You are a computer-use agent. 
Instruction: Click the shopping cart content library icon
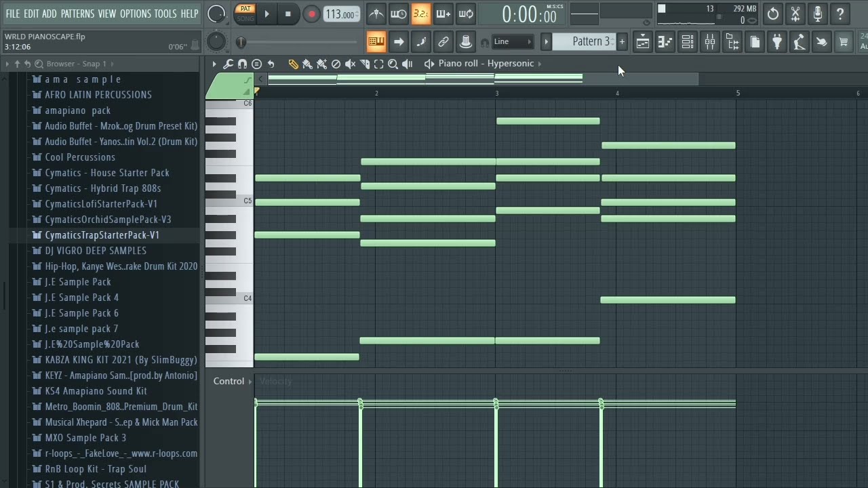844,42
